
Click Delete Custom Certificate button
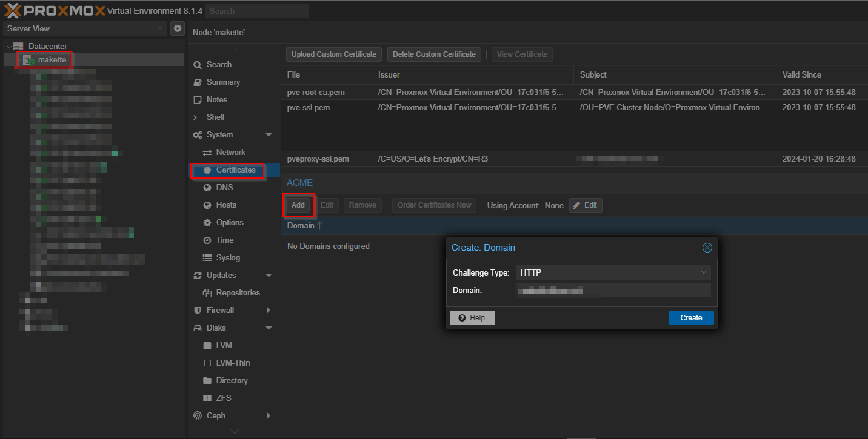(x=434, y=54)
